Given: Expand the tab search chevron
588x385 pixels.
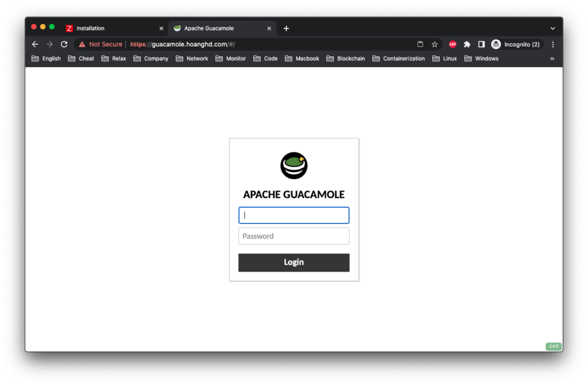Looking at the screenshot, I should coord(553,29).
